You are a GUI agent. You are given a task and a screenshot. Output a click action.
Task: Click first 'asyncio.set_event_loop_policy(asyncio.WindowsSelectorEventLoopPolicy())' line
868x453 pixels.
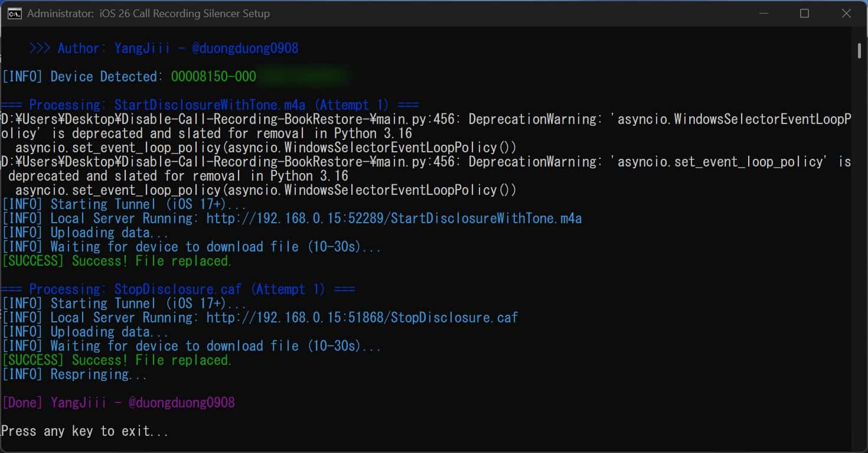(266, 148)
